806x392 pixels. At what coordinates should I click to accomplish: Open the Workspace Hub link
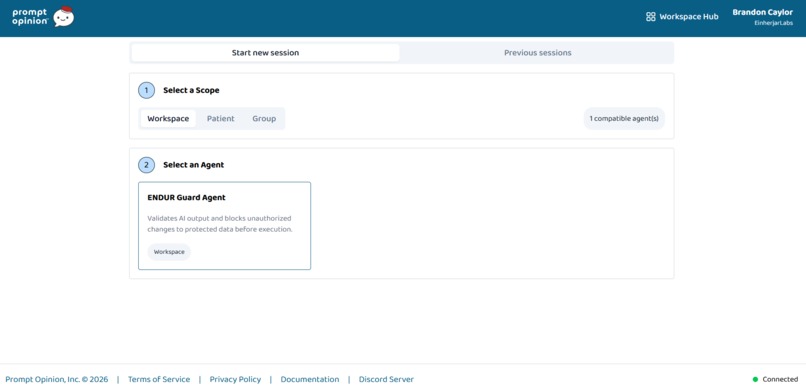coord(682,16)
